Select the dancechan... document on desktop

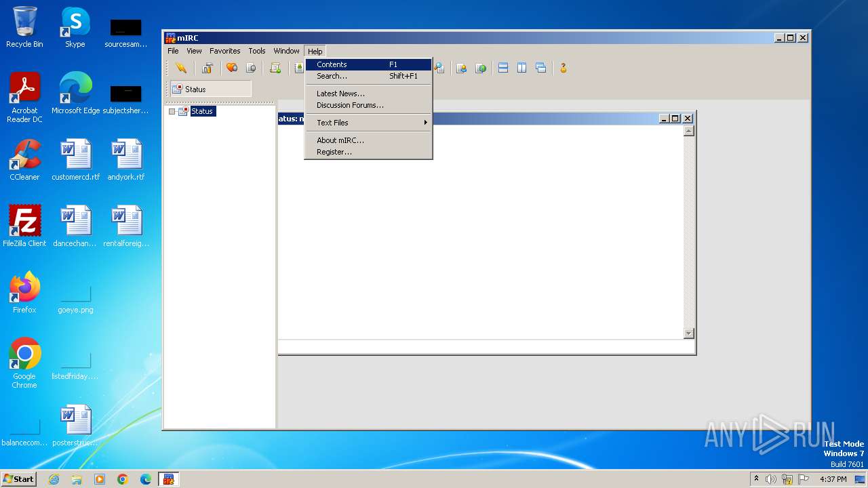(x=75, y=226)
